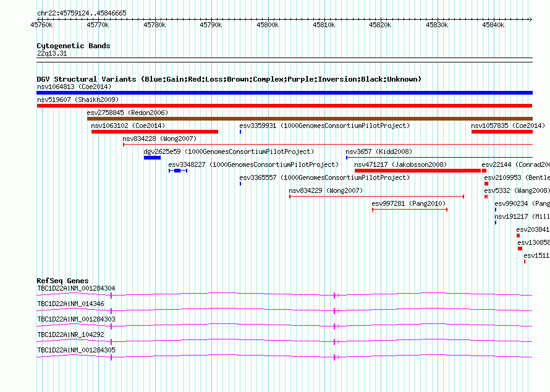The width and height of the screenshot is (550, 392).
Task: Click the NM_014346 transcript magenta track
Action: [284, 310]
